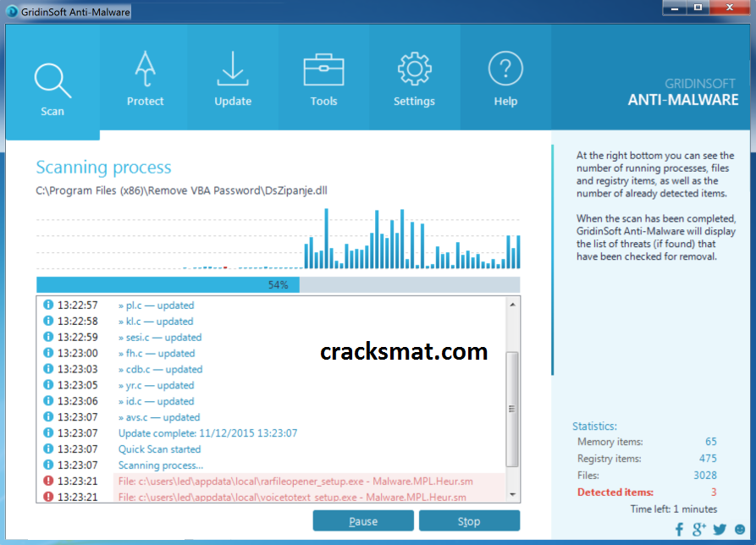The height and width of the screenshot is (545, 756).
Task: Open the Update download arrow icon
Action: (233, 69)
